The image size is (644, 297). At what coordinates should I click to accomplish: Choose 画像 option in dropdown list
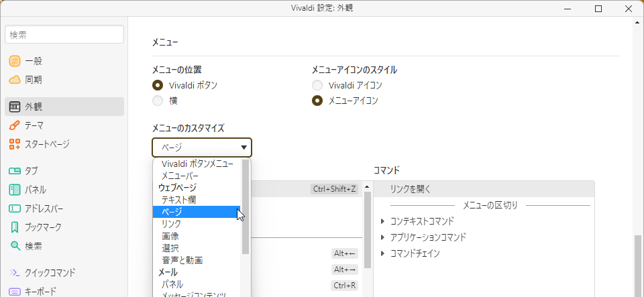[x=197, y=236]
